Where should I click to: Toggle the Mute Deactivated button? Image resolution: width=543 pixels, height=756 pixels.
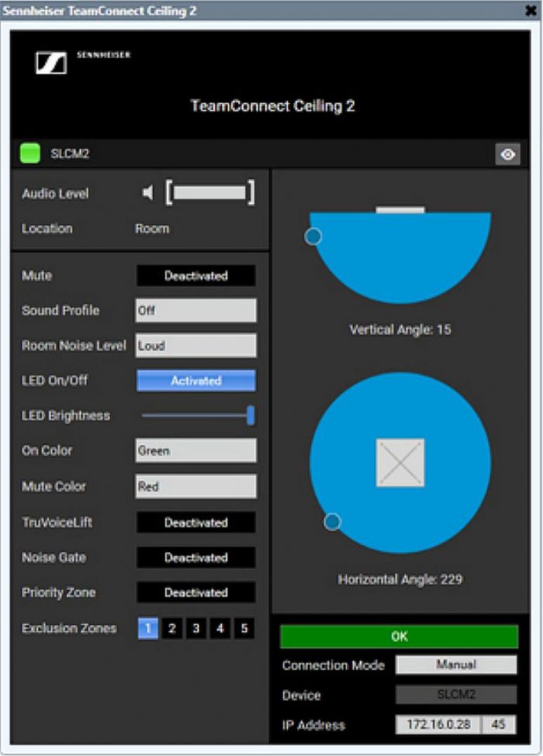pos(195,275)
